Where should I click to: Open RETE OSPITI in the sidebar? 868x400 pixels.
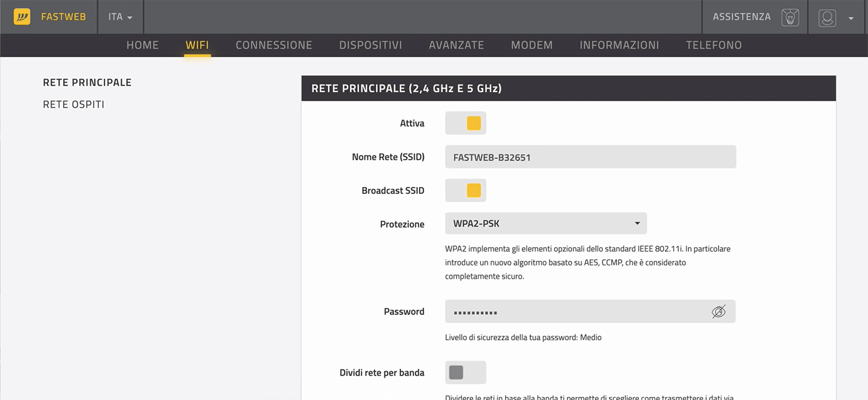(x=73, y=105)
